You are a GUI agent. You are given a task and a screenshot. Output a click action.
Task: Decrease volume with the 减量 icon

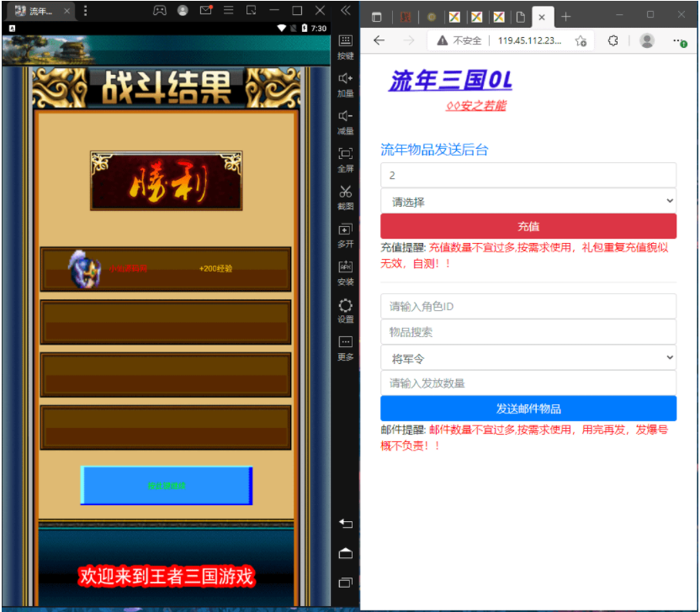click(345, 121)
